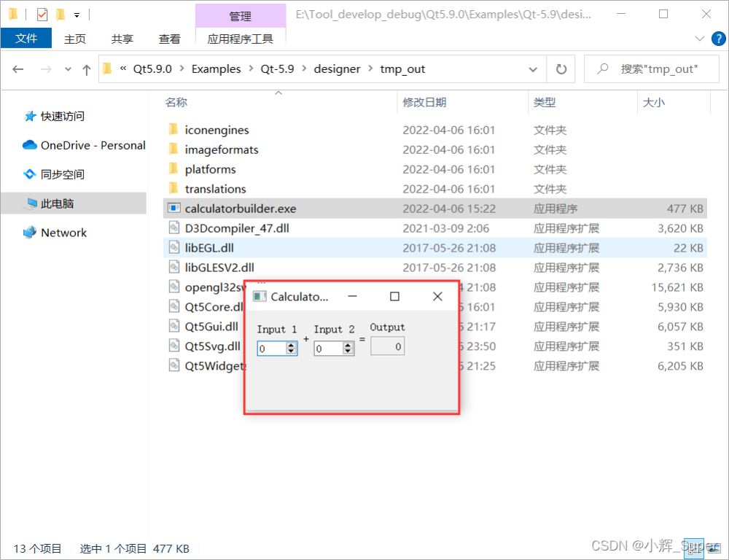
Task: Click the New Folder icon in quick access toolbar
Action: [61, 14]
